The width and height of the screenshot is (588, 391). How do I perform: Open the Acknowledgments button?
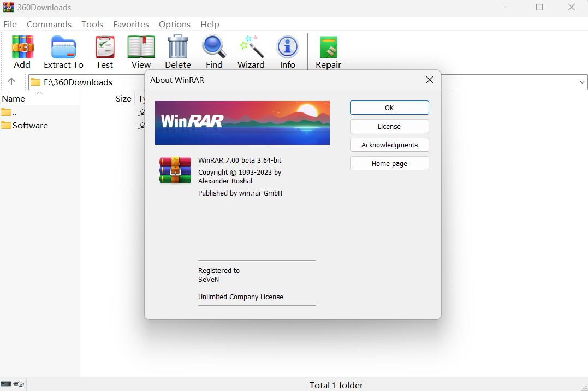click(389, 145)
